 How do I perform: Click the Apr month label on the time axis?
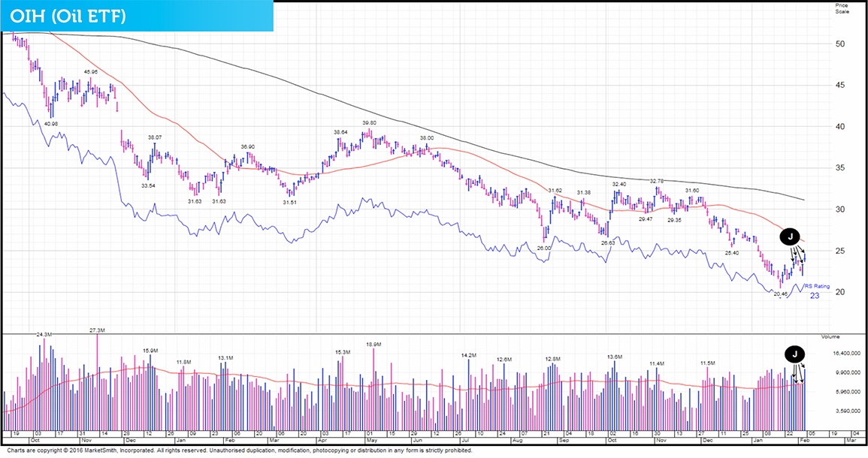(x=322, y=441)
